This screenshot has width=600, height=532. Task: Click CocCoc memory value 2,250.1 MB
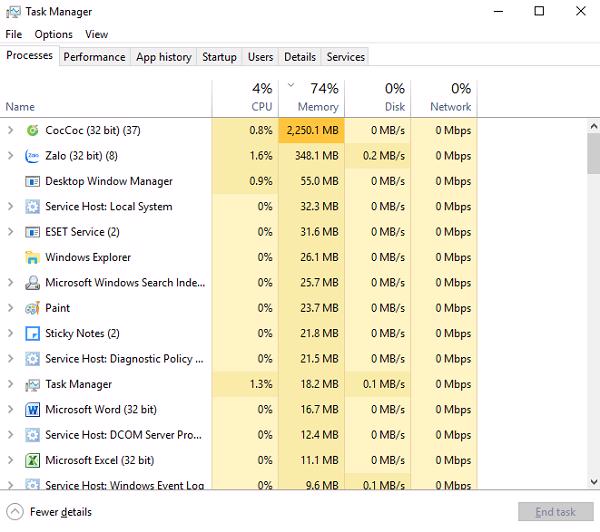[313, 131]
